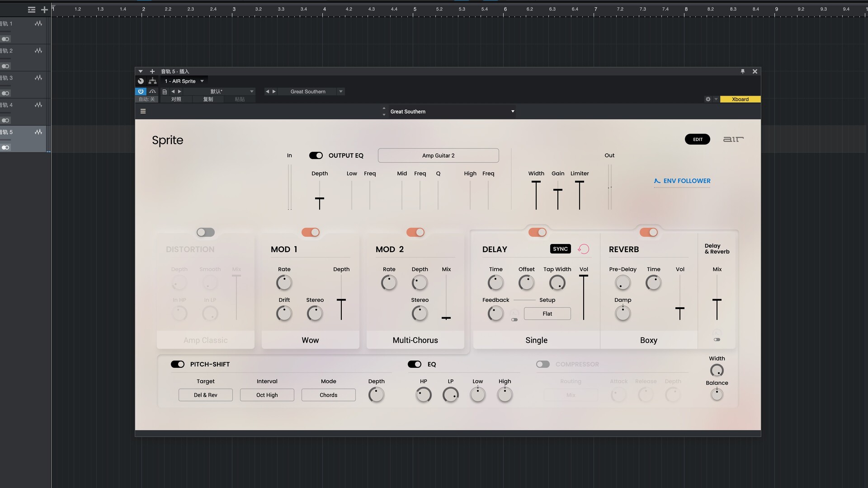Open the hamburger menu in Sprite toolbar
868x488 pixels.
click(x=143, y=112)
